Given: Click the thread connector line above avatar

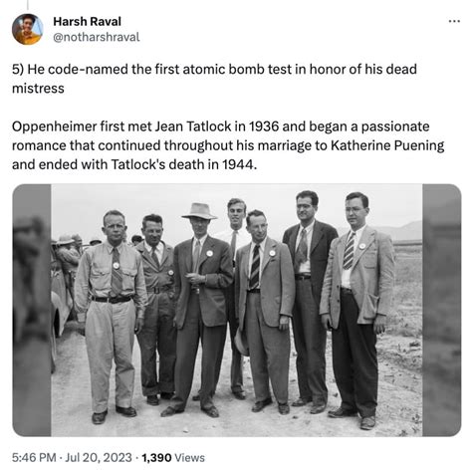Looking at the screenshot, I should [28, 5].
